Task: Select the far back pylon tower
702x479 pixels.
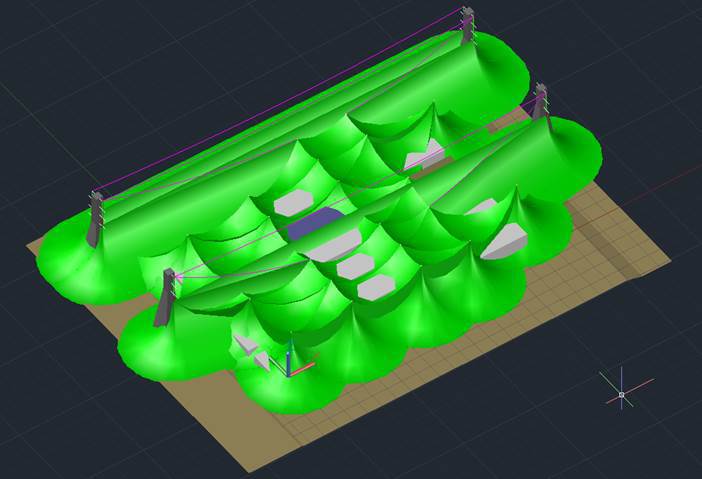Action: (467, 24)
